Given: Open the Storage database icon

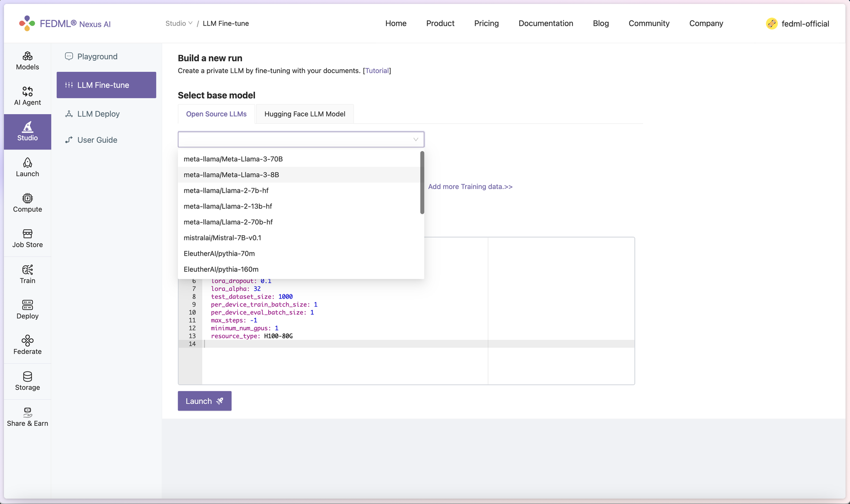Looking at the screenshot, I should (27, 381).
